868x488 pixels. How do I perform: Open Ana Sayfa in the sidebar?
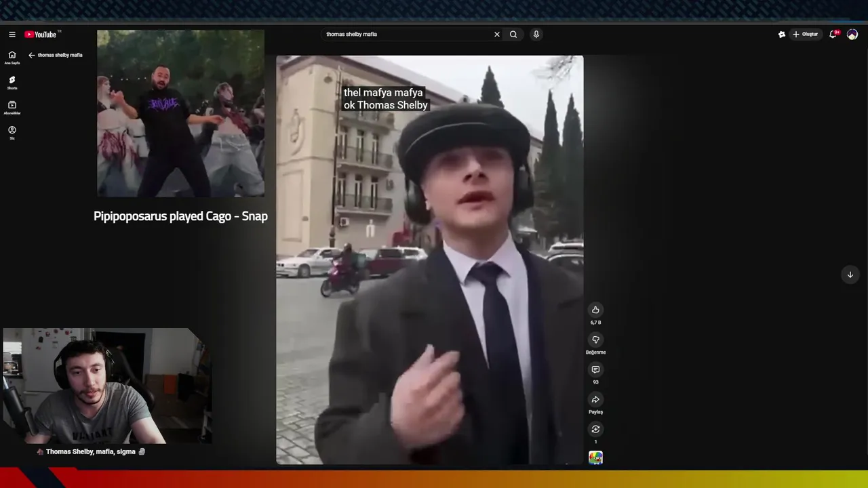coord(12,58)
